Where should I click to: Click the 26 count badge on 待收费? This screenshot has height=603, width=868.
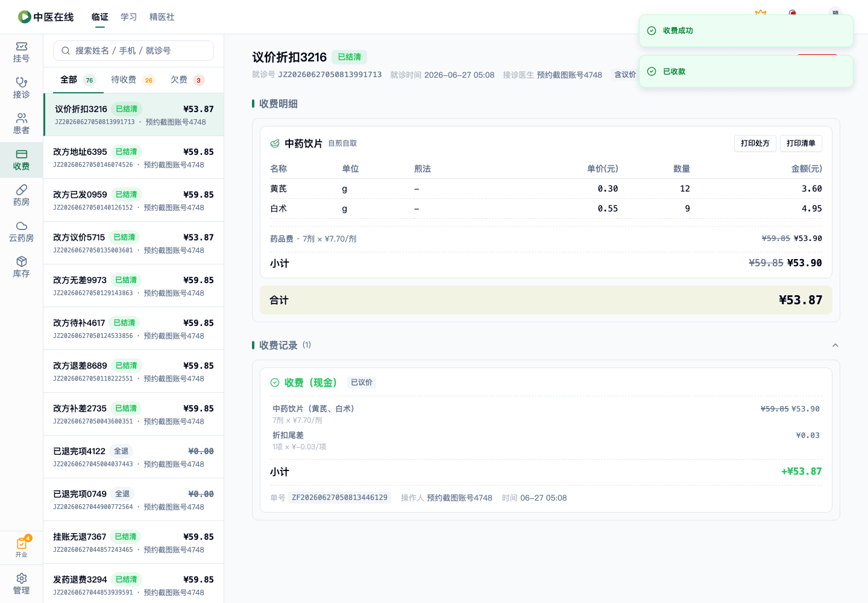pos(148,80)
